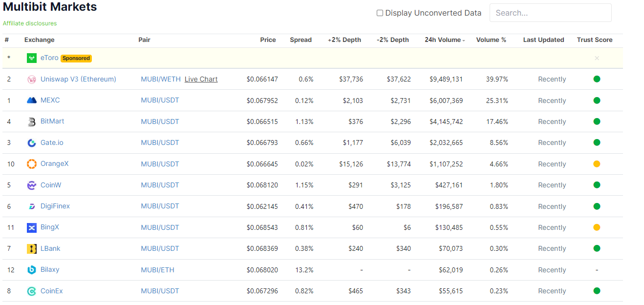644x305 pixels.
Task: Sort by the Volume % column header
Action: click(x=491, y=40)
